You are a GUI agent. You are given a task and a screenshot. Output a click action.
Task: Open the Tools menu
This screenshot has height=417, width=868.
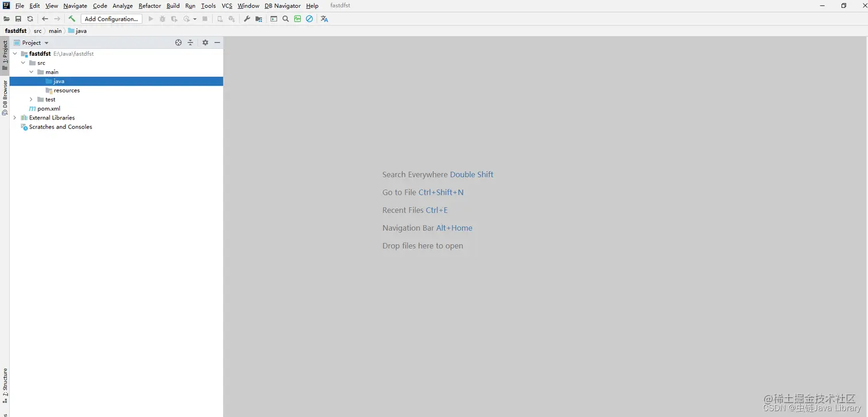click(x=208, y=6)
